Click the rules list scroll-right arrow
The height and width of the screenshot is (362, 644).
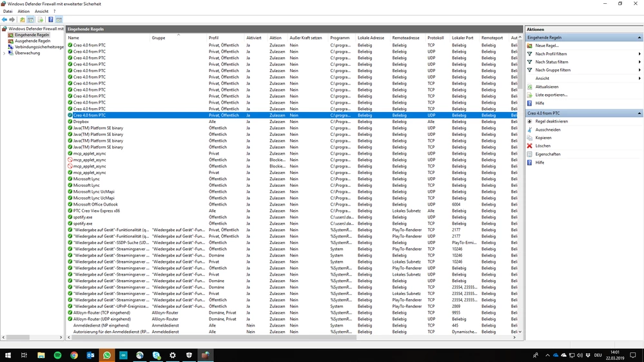[x=514, y=338]
